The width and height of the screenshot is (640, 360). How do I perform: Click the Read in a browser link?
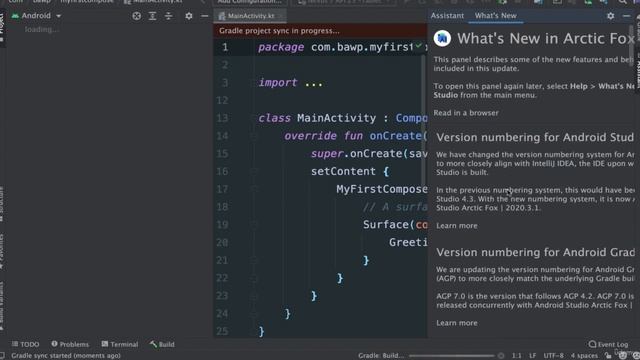466,113
